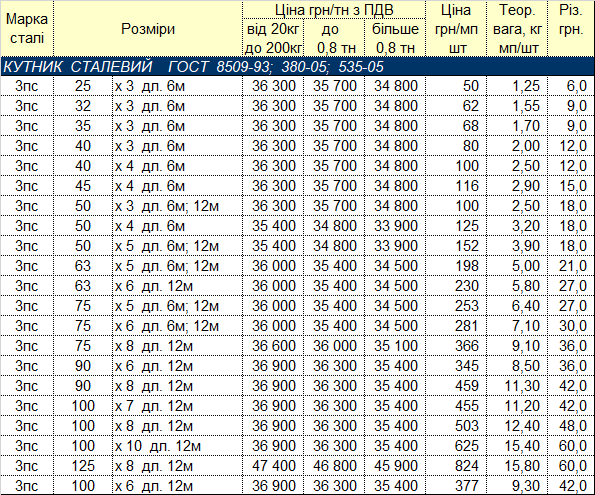
Task: Click size cell '25 х 3 дл. 6м'
Action: point(148,86)
